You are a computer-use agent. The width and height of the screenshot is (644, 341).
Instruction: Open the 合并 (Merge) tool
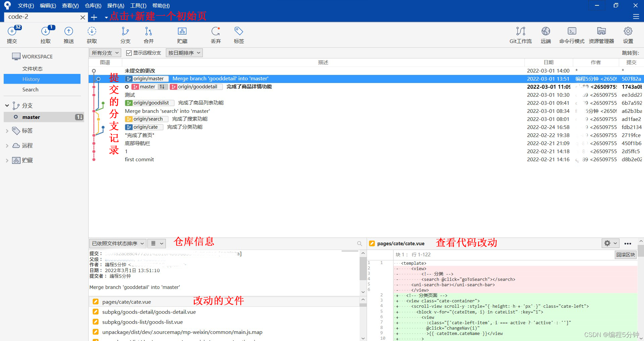coord(148,34)
